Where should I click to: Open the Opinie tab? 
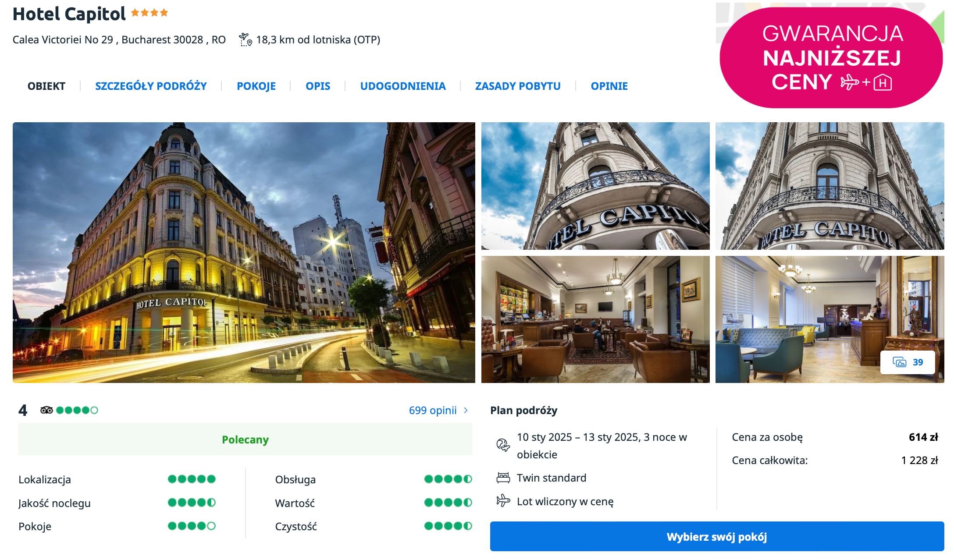(609, 86)
